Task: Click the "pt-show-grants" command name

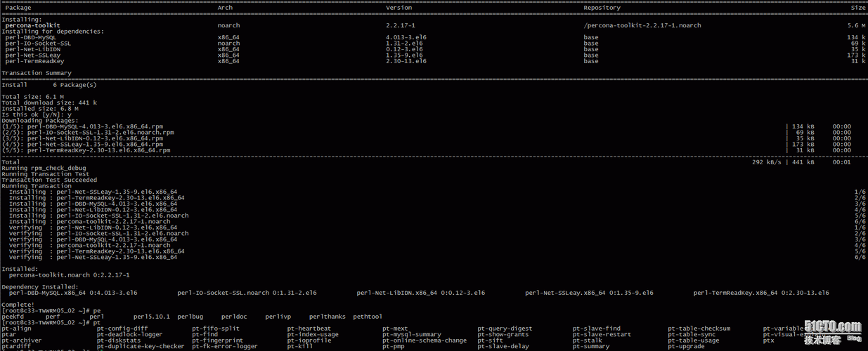Action: coord(503,335)
